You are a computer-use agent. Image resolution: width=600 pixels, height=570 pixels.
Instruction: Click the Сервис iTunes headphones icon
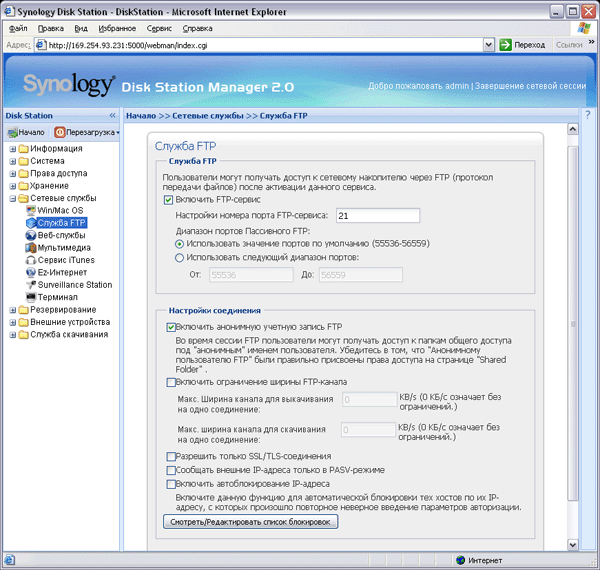point(31,260)
